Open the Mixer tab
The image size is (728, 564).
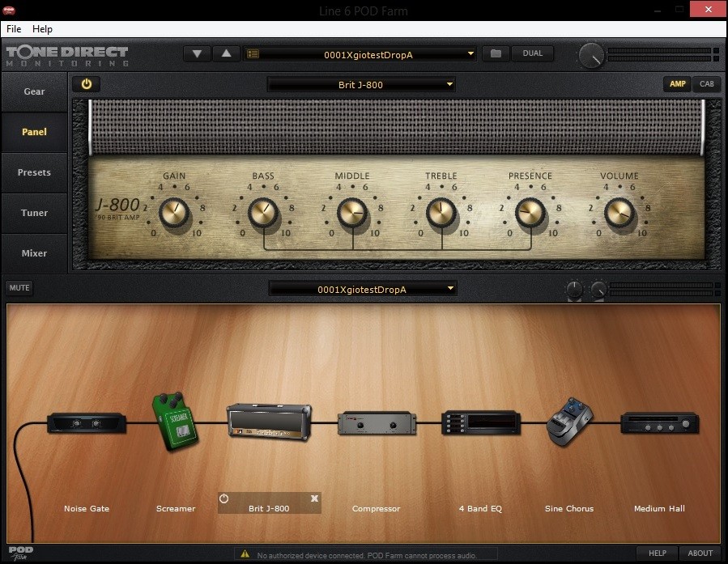click(x=34, y=252)
